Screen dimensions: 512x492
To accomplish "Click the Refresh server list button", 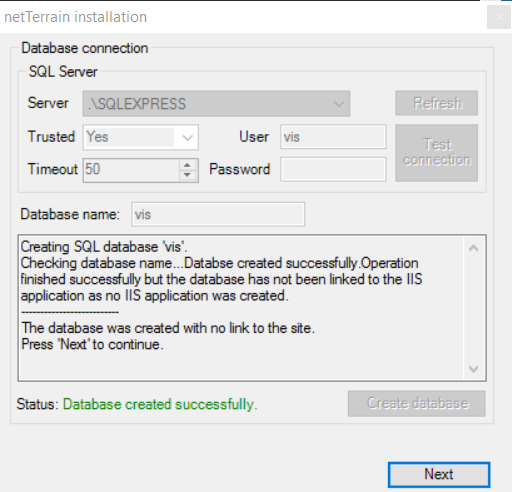I will point(437,103).
